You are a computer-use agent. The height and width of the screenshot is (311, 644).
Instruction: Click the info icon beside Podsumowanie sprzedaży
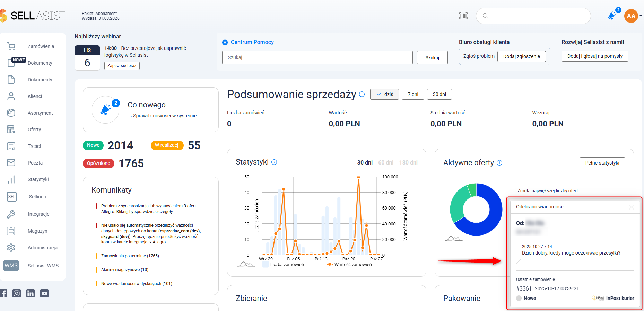362,94
